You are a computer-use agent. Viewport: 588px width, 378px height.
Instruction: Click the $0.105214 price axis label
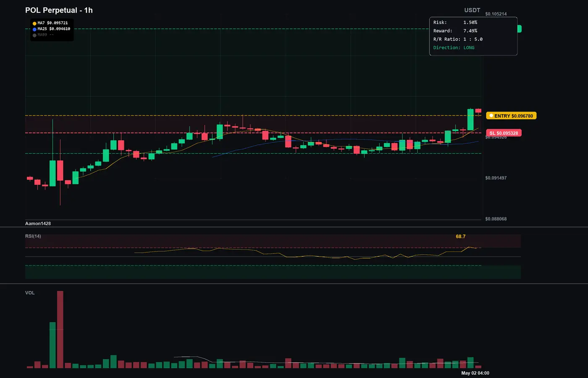[x=496, y=14]
